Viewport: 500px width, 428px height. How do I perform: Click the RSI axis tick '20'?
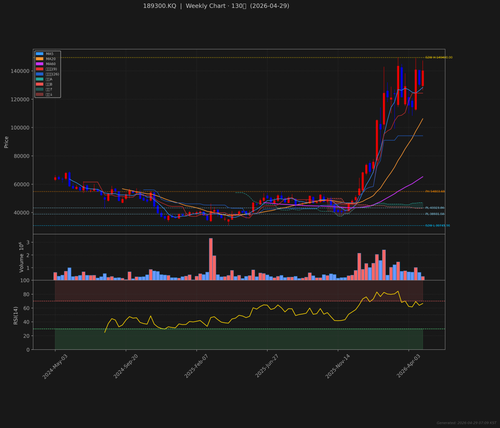tap(26, 336)
